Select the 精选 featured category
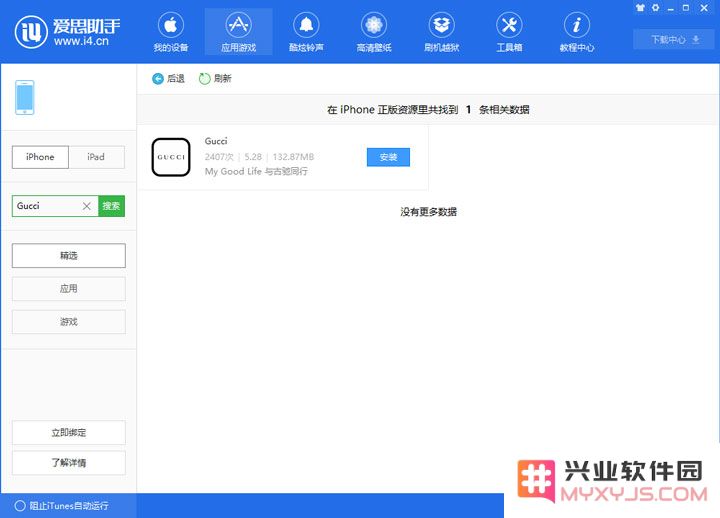720x518 pixels. [x=68, y=256]
